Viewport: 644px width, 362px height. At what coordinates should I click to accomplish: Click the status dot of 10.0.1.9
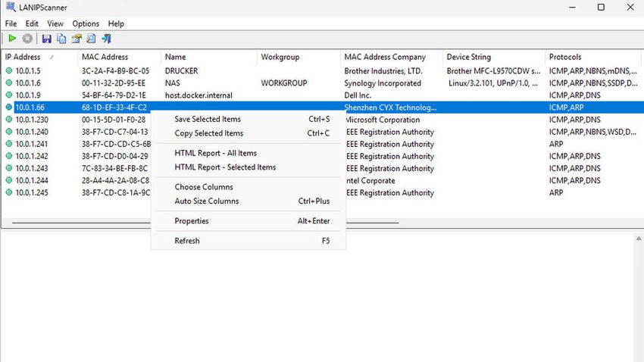click(x=8, y=95)
